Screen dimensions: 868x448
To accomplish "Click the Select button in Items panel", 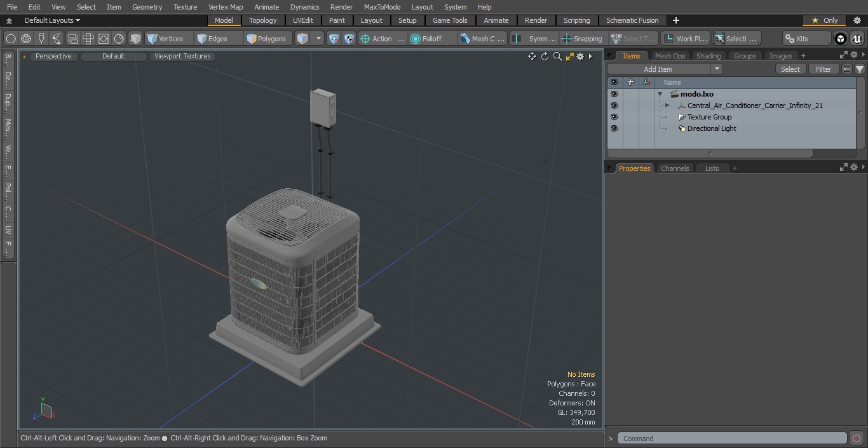I will [x=790, y=69].
